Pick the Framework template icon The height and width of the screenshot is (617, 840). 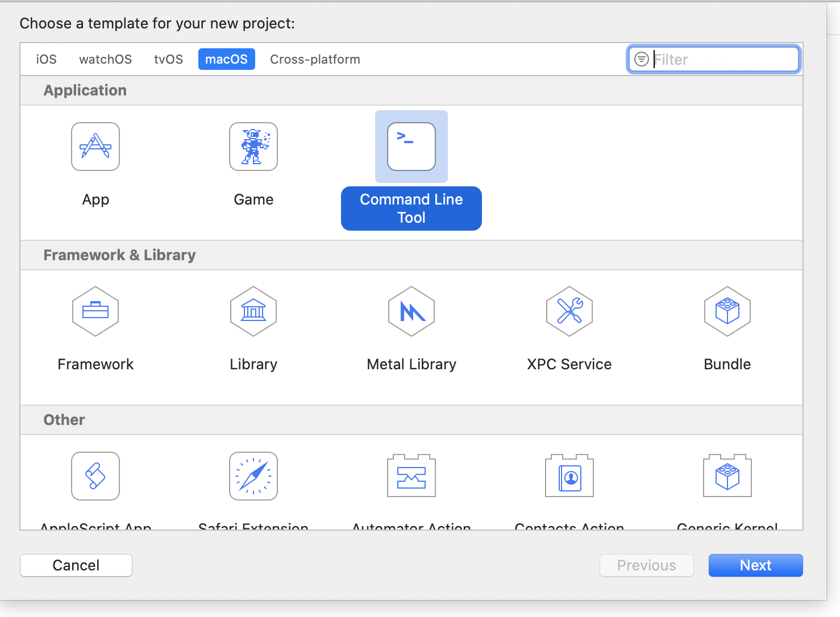pos(95,311)
